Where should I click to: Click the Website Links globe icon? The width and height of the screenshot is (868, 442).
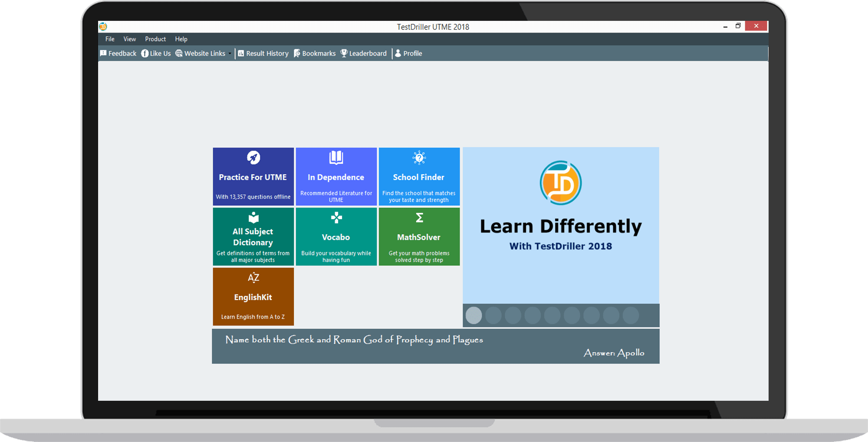pos(179,53)
